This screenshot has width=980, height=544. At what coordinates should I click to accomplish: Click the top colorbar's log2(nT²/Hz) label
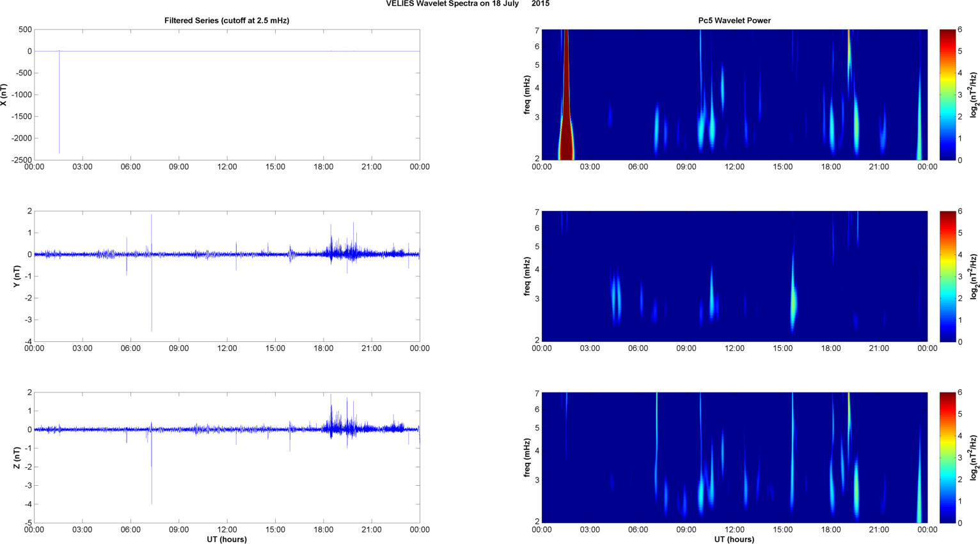point(974,95)
